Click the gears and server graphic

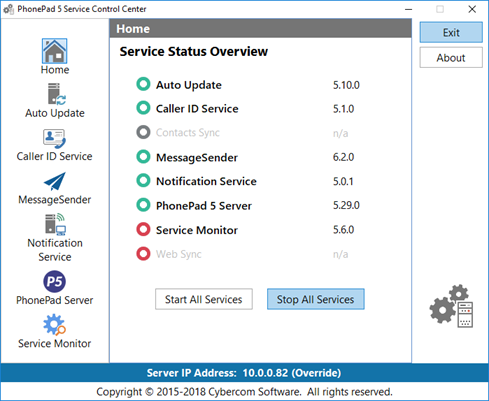[451, 306]
